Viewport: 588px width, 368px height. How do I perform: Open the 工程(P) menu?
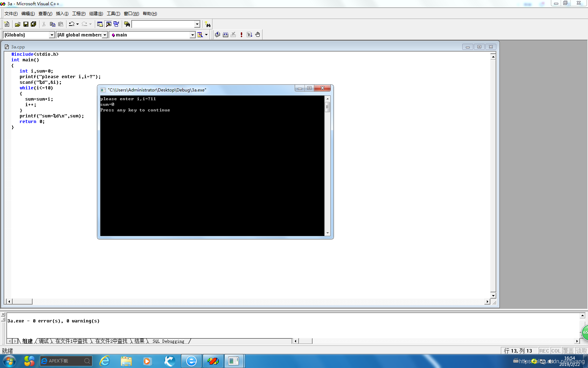pyautogui.click(x=79, y=14)
